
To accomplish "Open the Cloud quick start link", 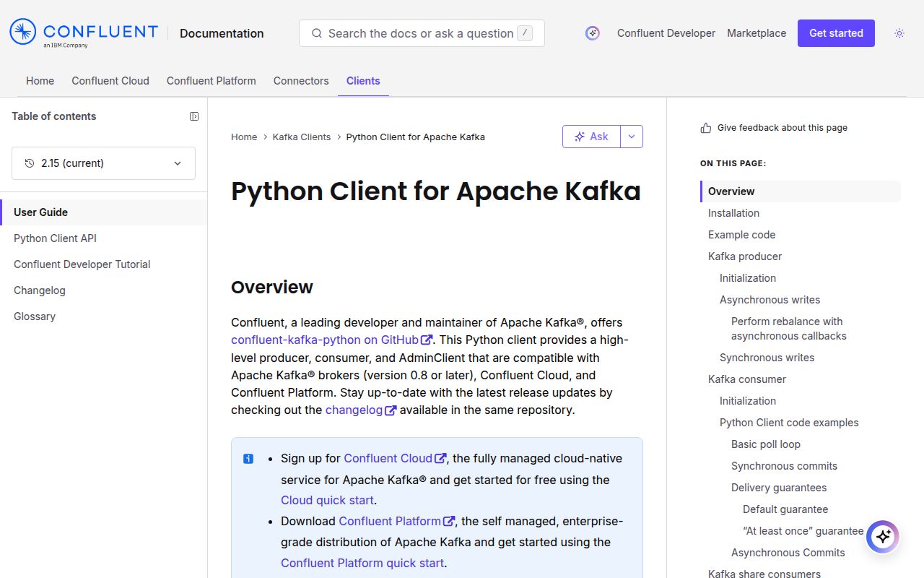I will click(327, 500).
